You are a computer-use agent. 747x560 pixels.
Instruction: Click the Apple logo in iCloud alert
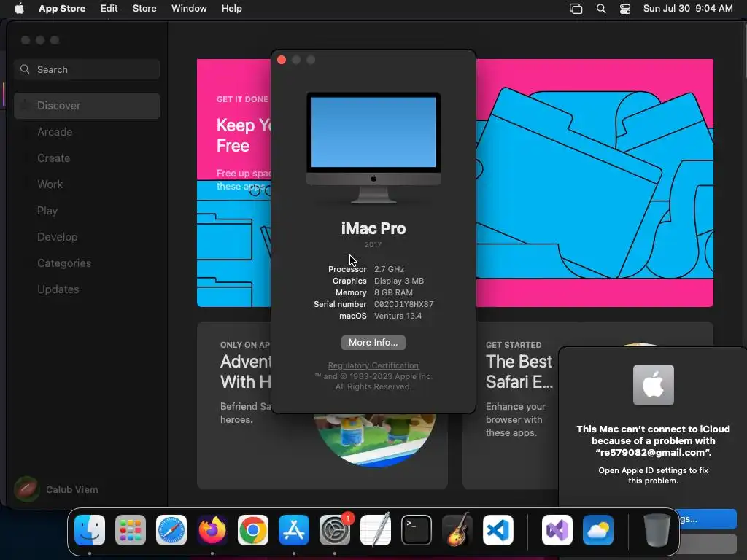pyautogui.click(x=653, y=385)
